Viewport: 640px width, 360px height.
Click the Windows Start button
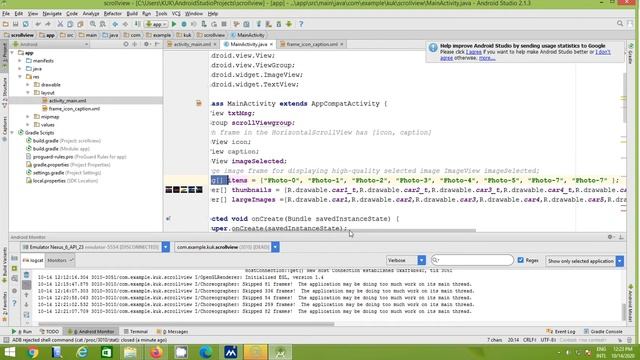coord(9,352)
